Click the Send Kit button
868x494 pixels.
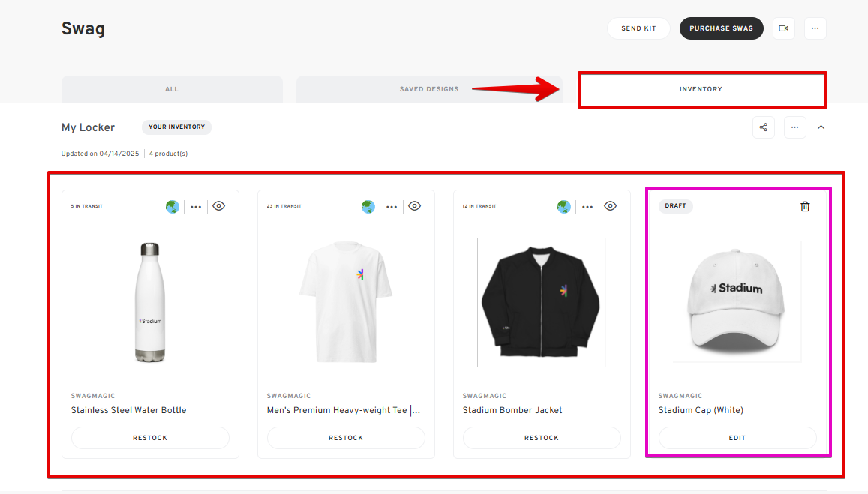point(639,28)
